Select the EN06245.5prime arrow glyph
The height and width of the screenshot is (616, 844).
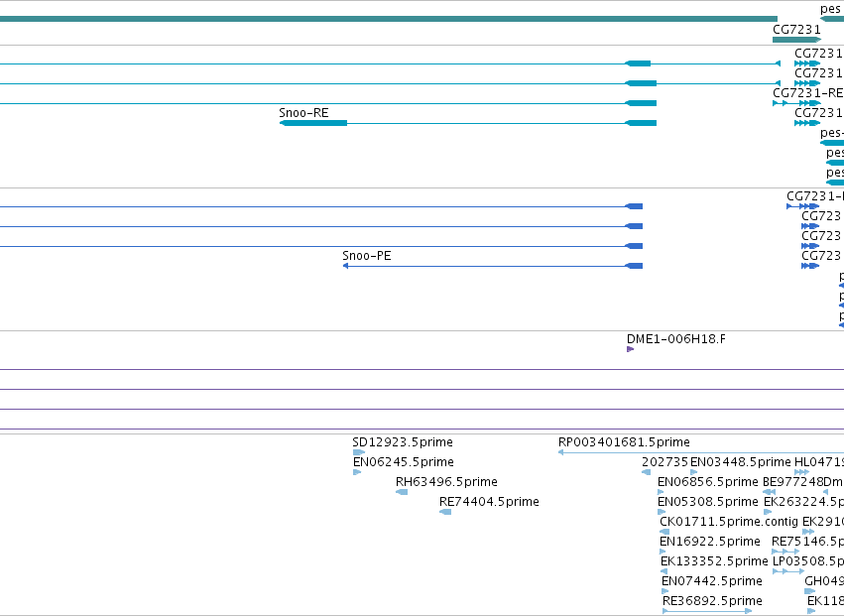point(357,472)
